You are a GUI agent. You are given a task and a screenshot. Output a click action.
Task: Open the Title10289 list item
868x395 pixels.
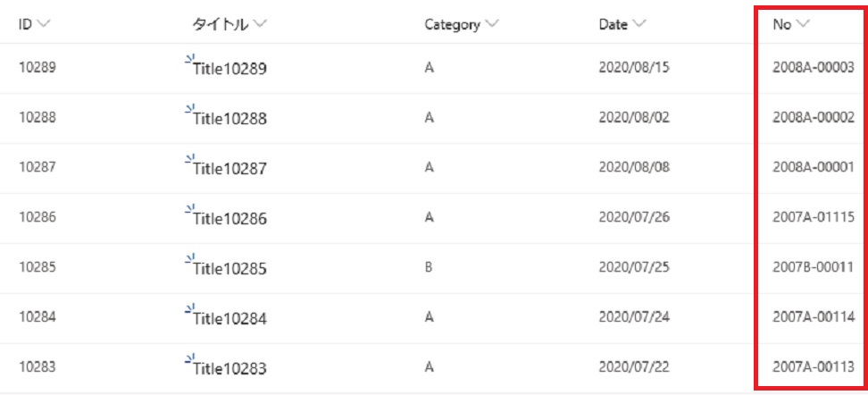click(x=230, y=69)
